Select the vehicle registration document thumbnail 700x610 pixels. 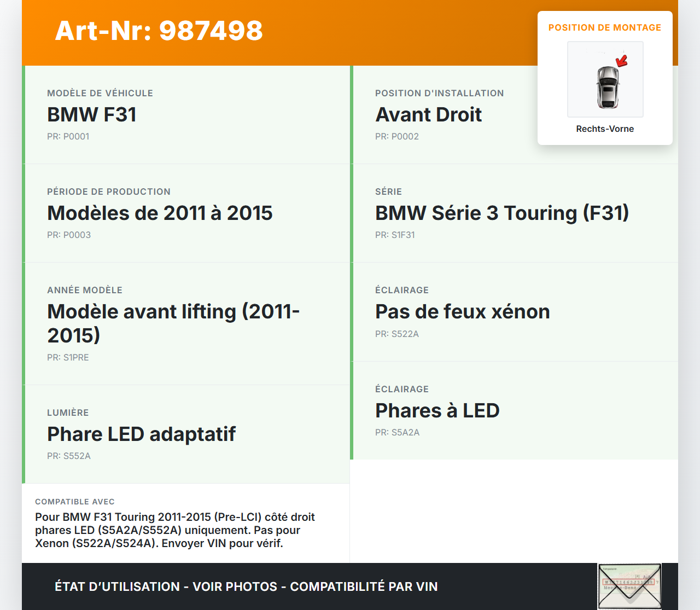629,586
